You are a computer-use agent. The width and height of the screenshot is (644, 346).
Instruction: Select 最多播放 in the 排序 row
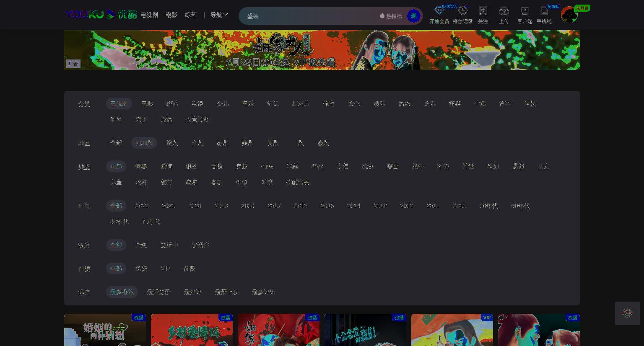click(x=122, y=292)
